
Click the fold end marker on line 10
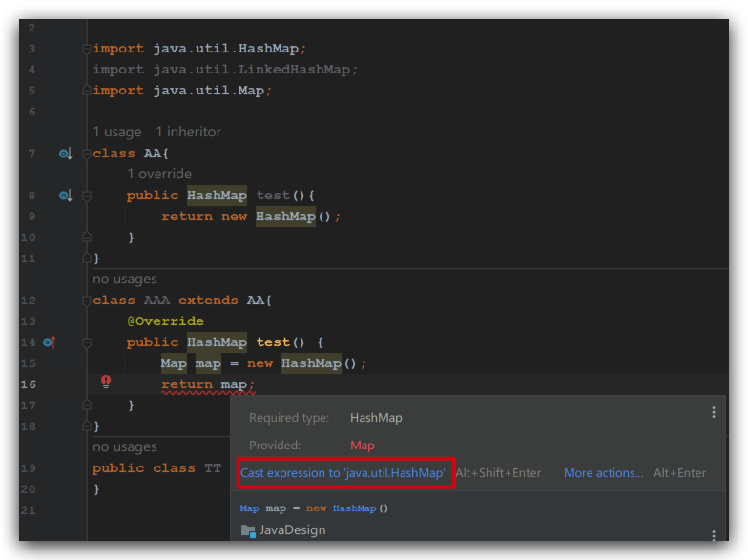point(87,237)
